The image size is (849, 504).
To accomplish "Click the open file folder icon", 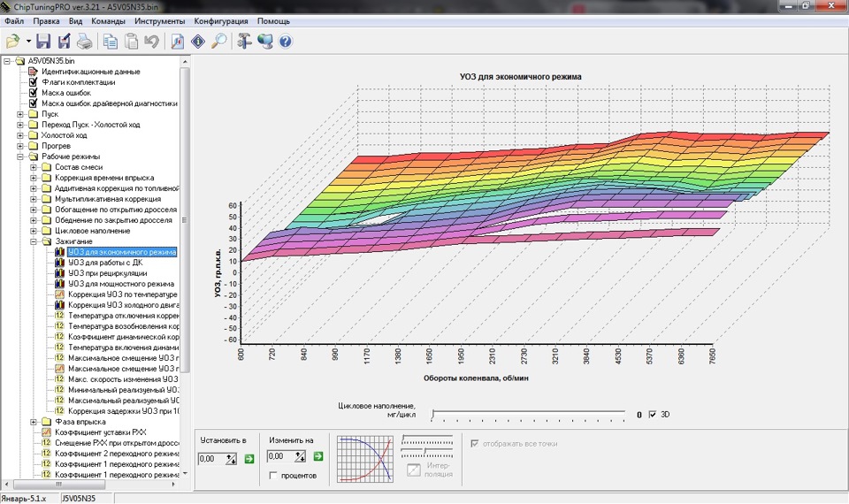I will tap(13, 41).
